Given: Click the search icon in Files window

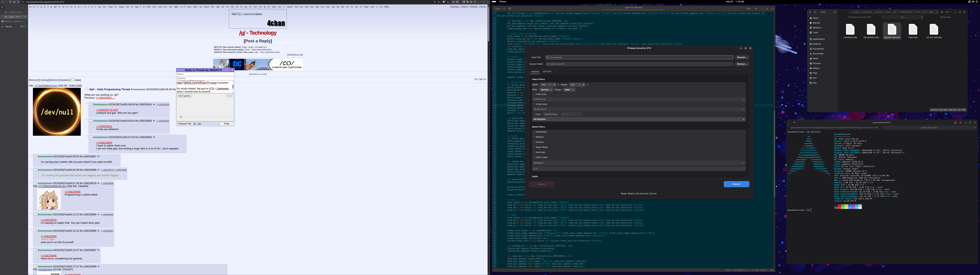Looking at the screenshot, I should pos(815,12).
